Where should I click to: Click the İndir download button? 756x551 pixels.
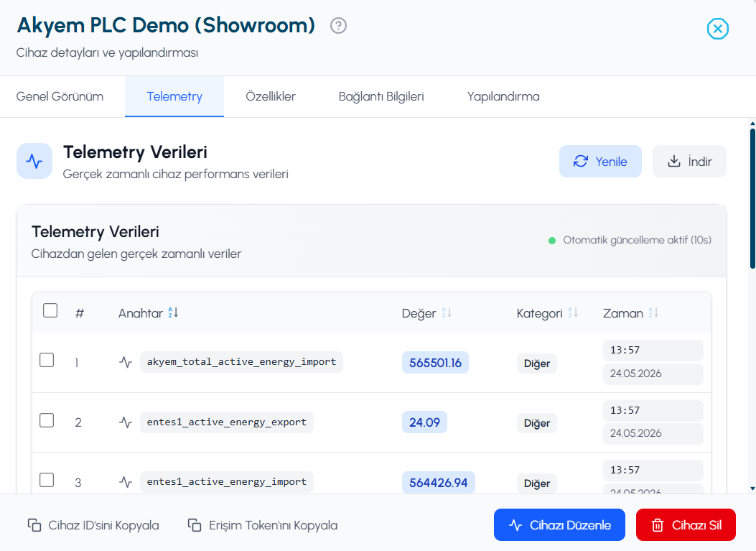click(x=689, y=161)
